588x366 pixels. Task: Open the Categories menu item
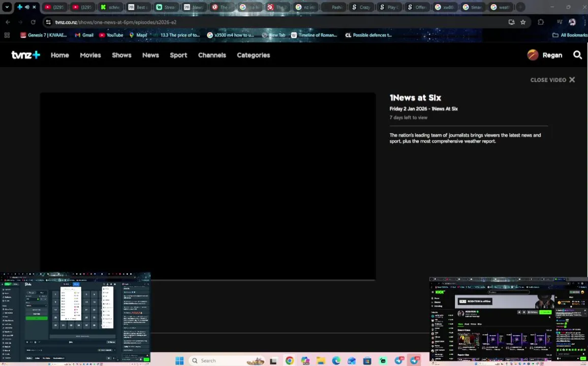pyautogui.click(x=253, y=55)
